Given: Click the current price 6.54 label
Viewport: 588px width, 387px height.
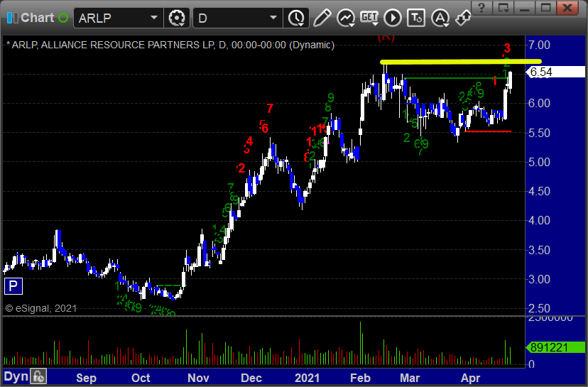Looking at the screenshot, I should [x=556, y=72].
